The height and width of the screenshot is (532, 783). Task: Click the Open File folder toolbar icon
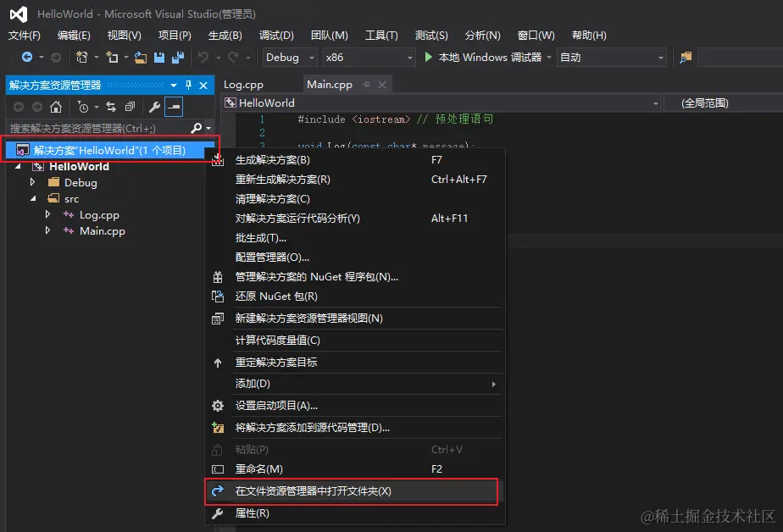tap(141, 58)
